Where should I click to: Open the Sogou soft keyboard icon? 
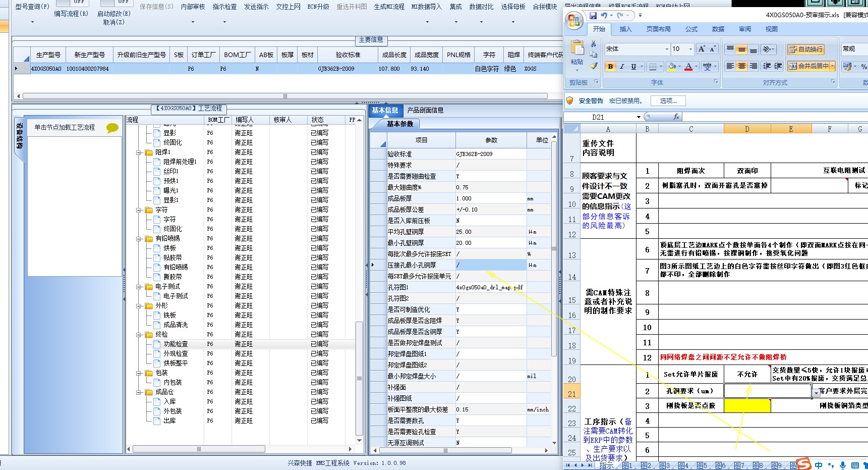tap(855, 465)
